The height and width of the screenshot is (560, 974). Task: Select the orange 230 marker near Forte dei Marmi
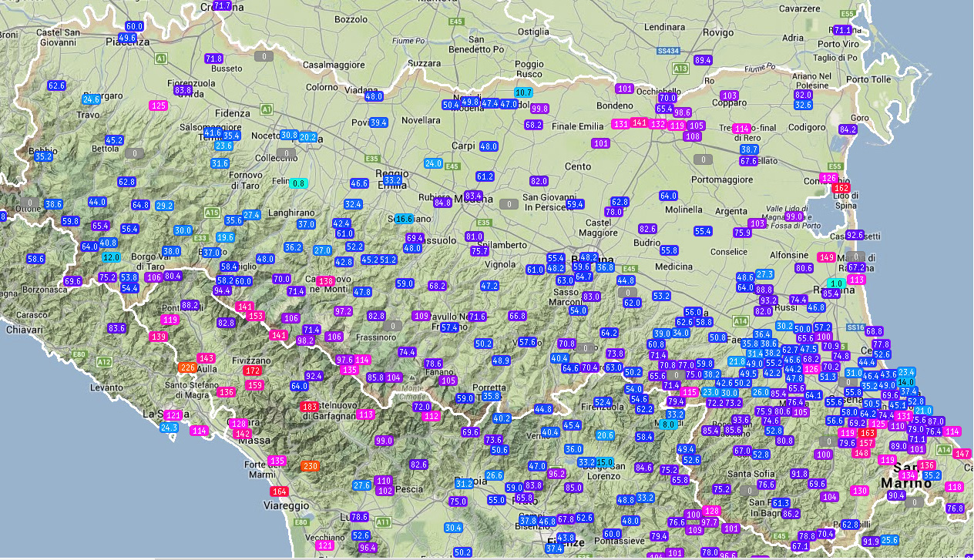click(311, 466)
